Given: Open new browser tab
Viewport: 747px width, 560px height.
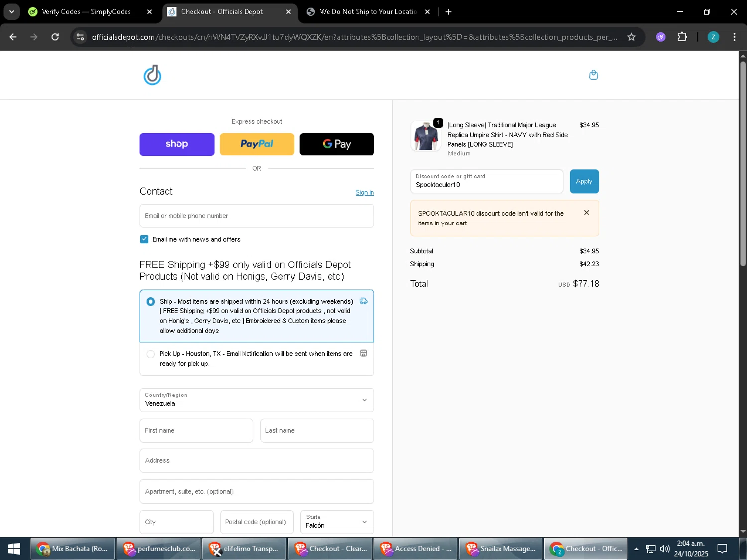Looking at the screenshot, I should coord(448,12).
